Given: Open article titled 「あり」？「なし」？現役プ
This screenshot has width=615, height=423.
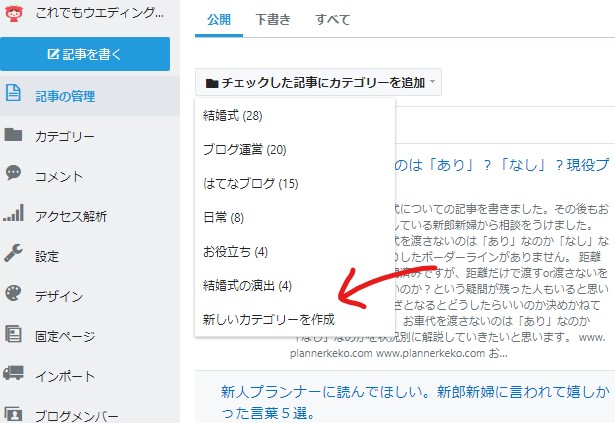Looking at the screenshot, I should [502, 165].
